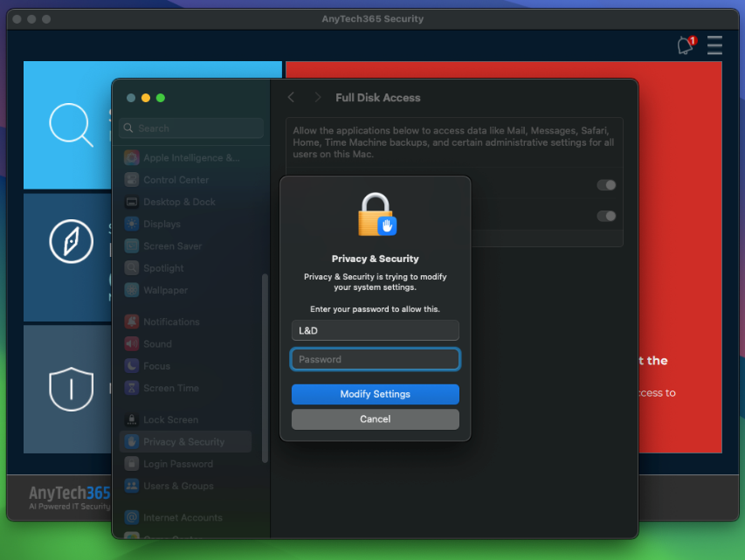This screenshot has width=745, height=560.
Task: Click Focus label in sidebar
Action: (157, 366)
